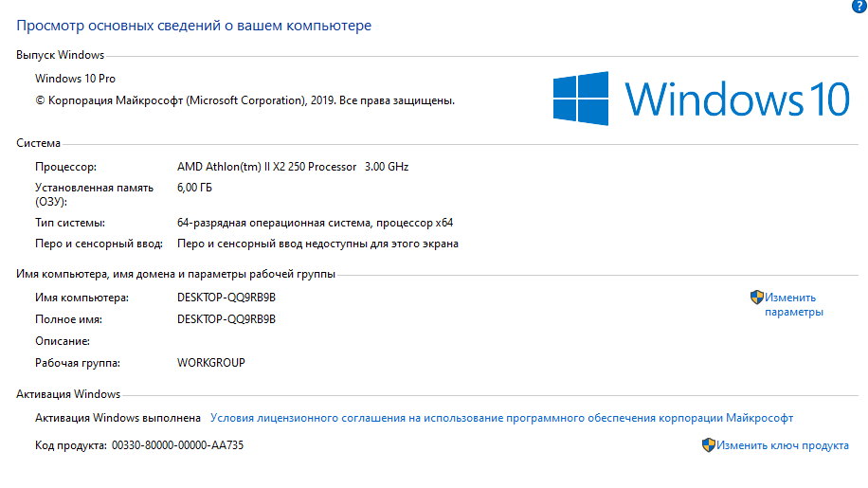This screenshot has height=488, width=868.
Task: Click the shield icon beside Изменить ключ продукта
Action: [x=709, y=444]
